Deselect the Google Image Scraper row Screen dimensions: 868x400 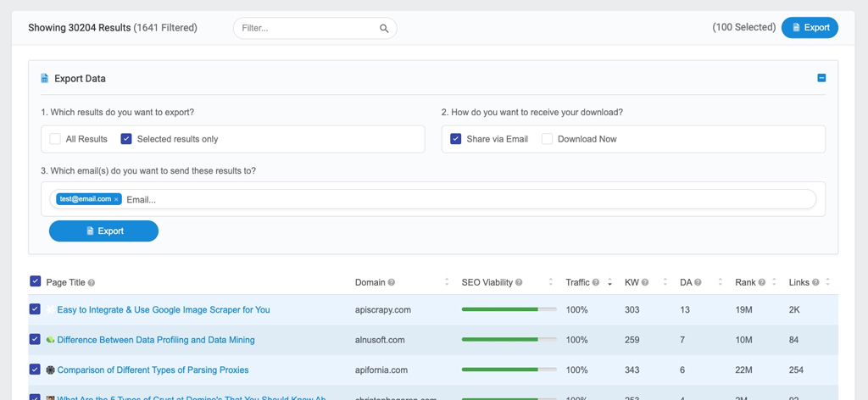35,309
